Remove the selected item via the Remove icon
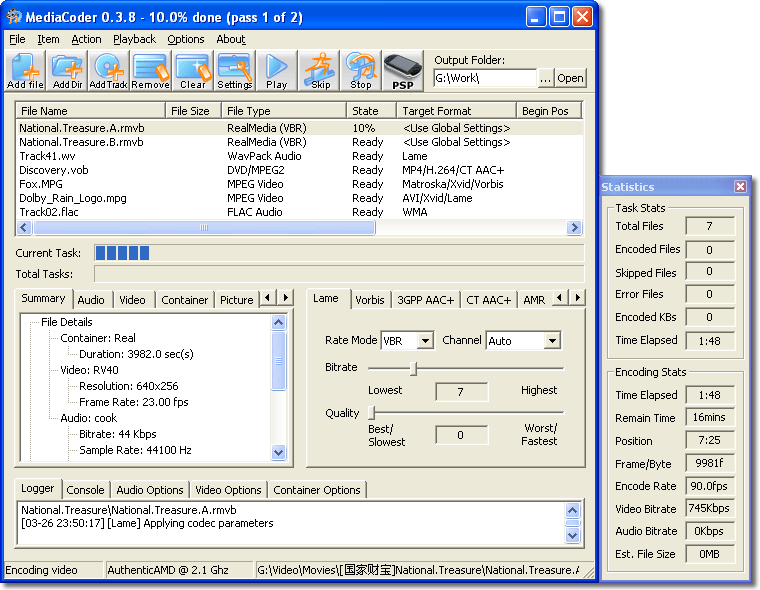Viewport: 760px width, 590px height. click(x=150, y=71)
